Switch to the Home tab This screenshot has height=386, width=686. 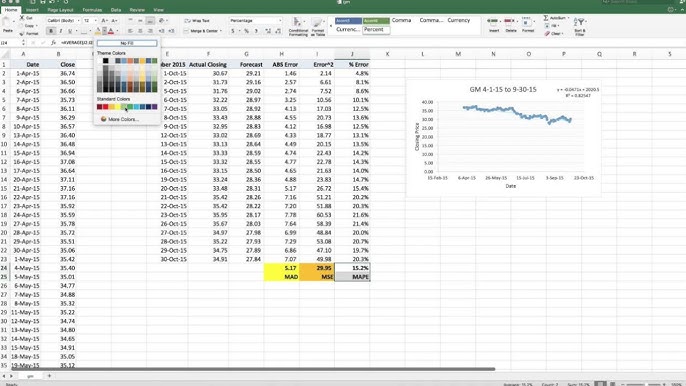[11, 10]
